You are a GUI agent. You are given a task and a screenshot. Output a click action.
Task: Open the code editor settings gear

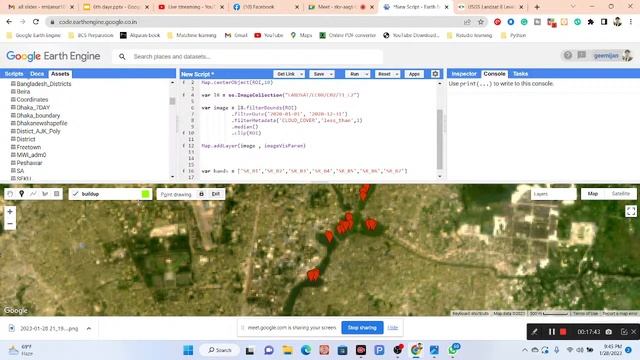tap(435, 74)
